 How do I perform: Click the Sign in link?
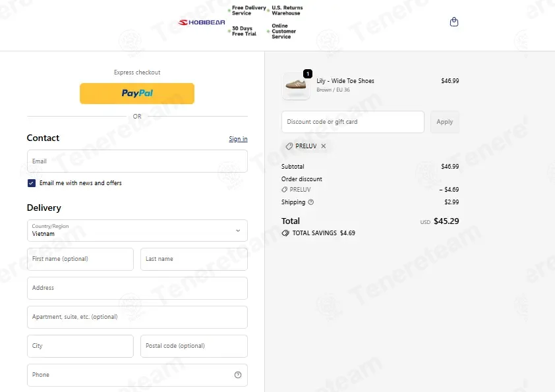click(x=238, y=139)
